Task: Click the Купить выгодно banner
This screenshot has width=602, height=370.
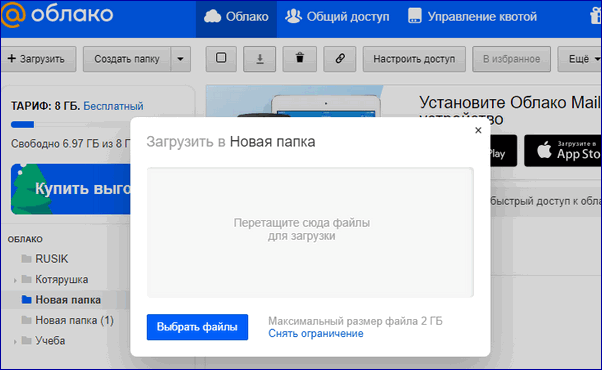Action: [71, 189]
